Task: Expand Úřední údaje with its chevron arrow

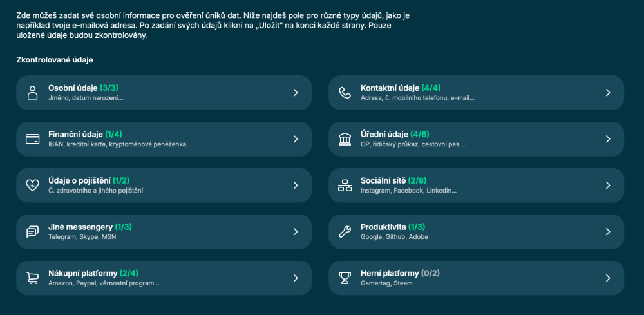Action: (609, 139)
